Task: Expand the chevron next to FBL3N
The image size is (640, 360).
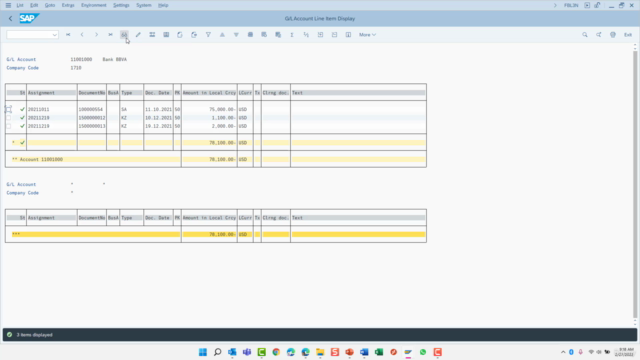Action: click(x=555, y=5)
